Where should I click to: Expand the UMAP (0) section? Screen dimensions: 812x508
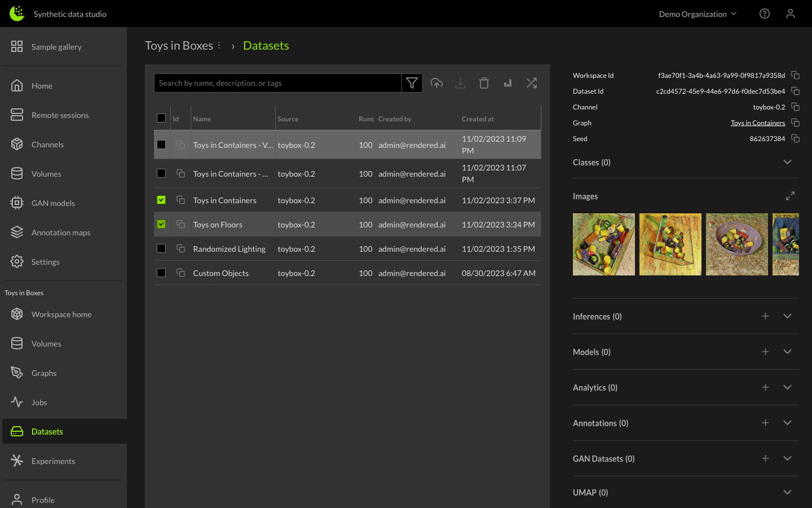(787, 492)
